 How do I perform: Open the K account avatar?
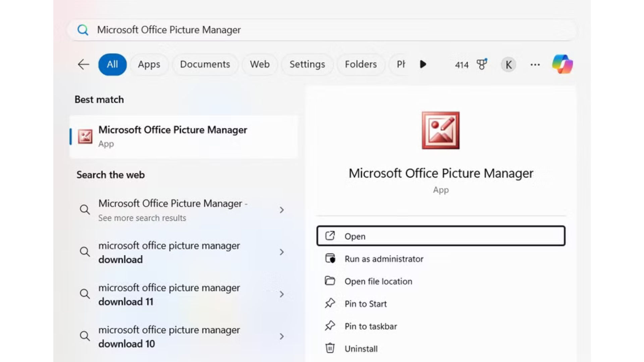(508, 64)
